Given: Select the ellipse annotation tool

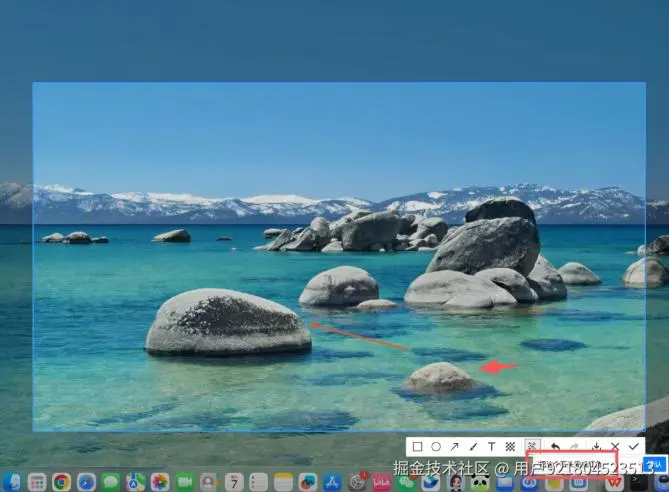Looking at the screenshot, I should (x=436, y=447).
